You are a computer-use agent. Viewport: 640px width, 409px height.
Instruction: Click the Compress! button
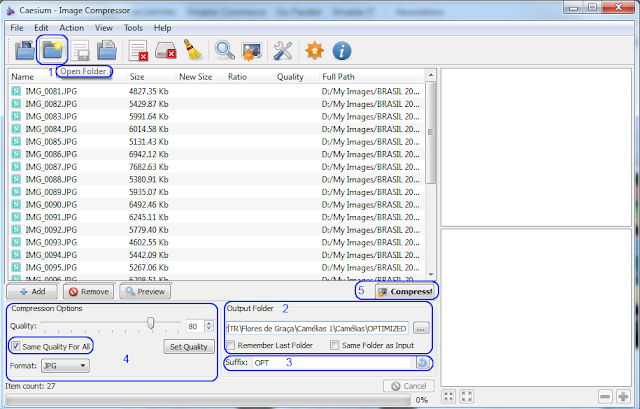404,291
